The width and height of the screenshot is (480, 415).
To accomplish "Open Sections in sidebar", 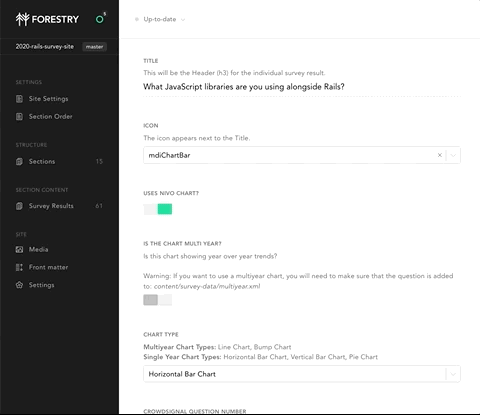I will (59, 161).
